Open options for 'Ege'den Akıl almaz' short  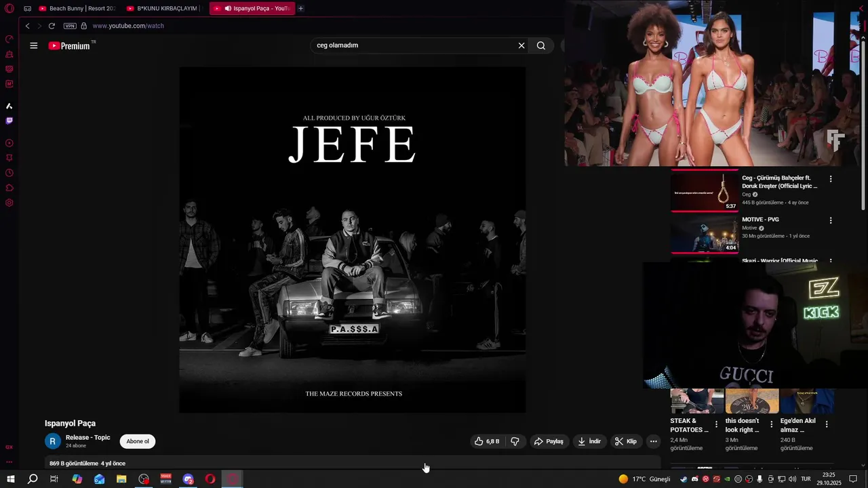(826, 424)
